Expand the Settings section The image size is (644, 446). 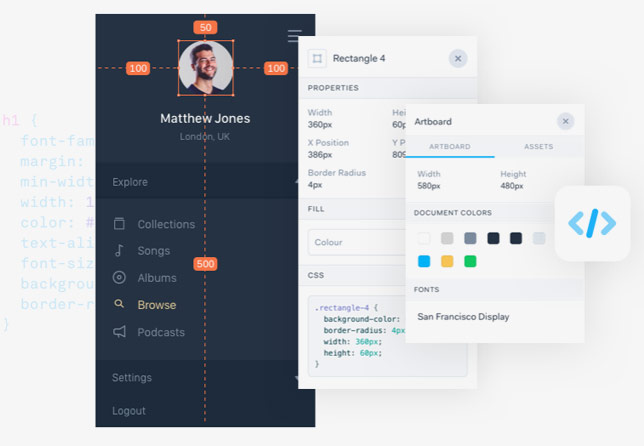coord(296,378)
